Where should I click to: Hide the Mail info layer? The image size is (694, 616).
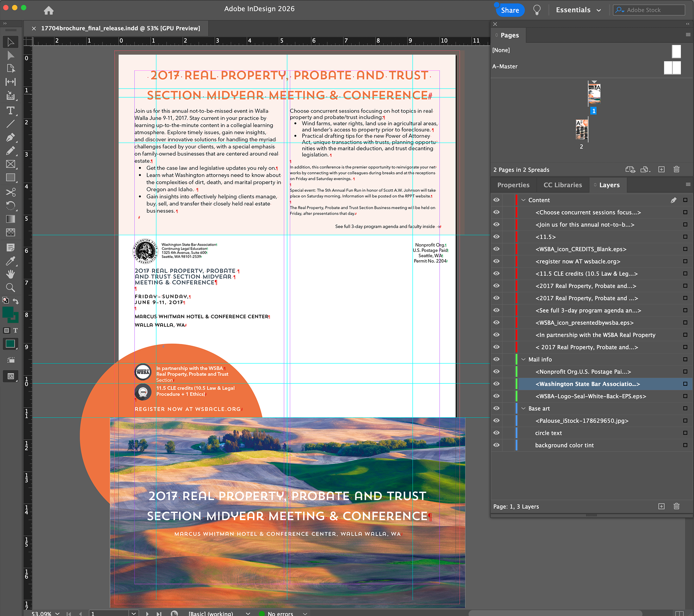[496, 359]
